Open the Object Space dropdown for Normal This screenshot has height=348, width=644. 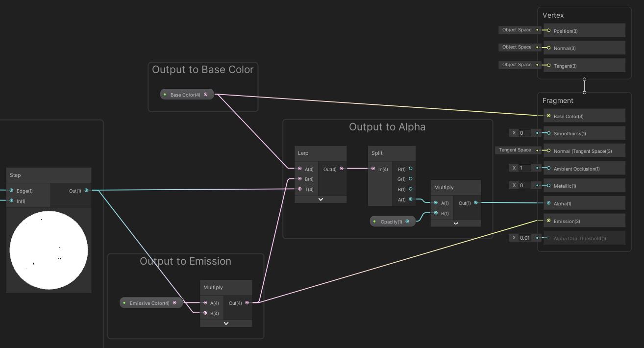pos(517,47)
